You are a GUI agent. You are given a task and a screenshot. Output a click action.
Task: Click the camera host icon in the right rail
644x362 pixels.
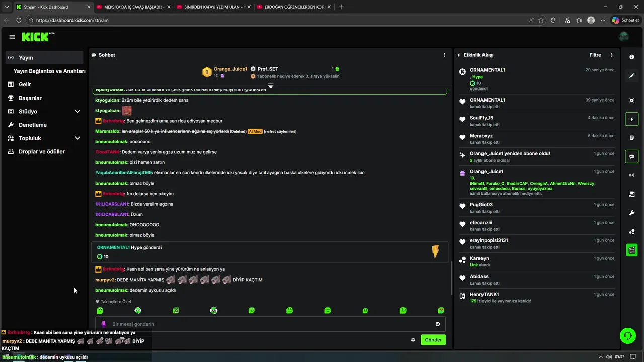point(632,194)
